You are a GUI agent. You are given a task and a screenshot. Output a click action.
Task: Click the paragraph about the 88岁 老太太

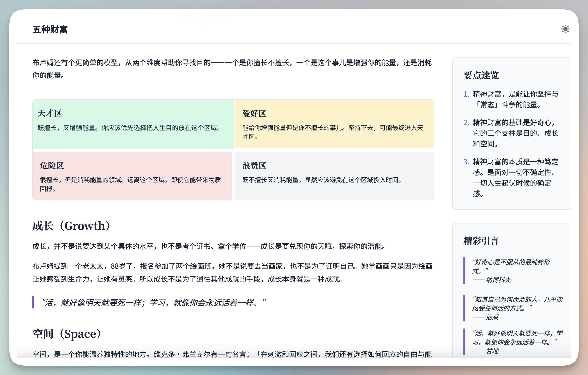[232, 272]
